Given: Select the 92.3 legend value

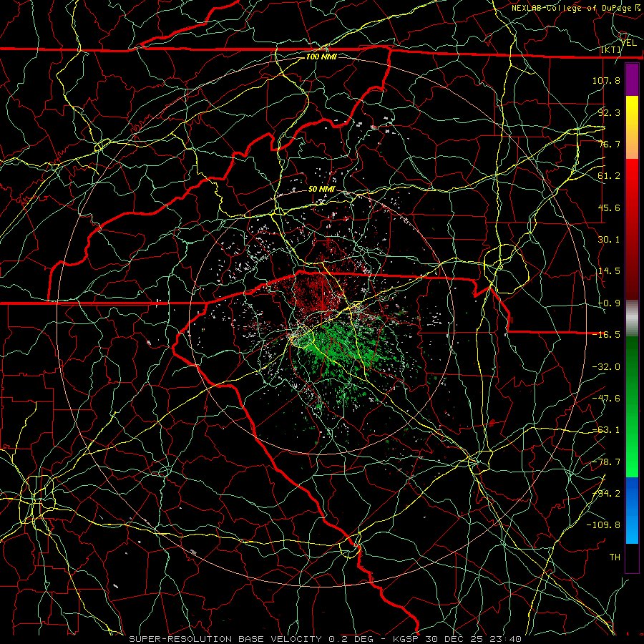Looking at the screenshot, I should (609, 112).
